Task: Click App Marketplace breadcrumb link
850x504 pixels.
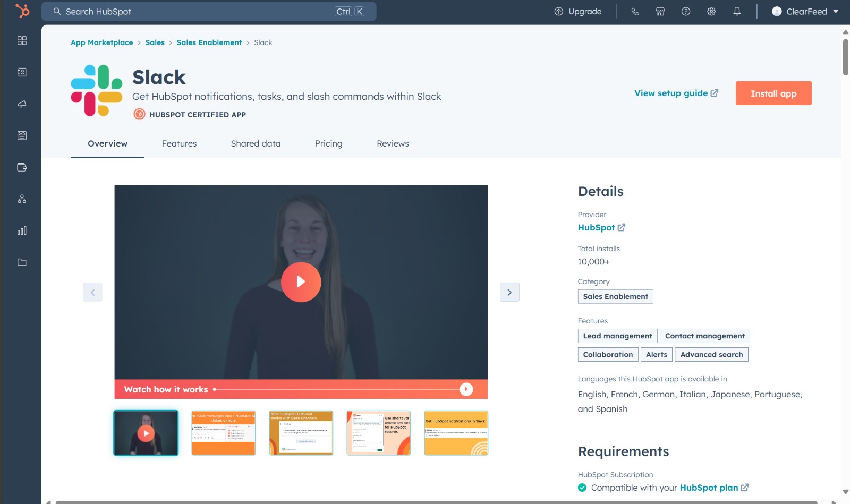Action: pyautogui.click(x=102, y=42)
